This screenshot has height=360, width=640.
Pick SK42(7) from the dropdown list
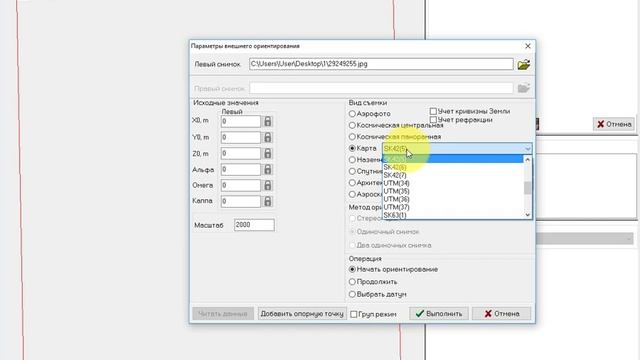(x=453, y=175)
